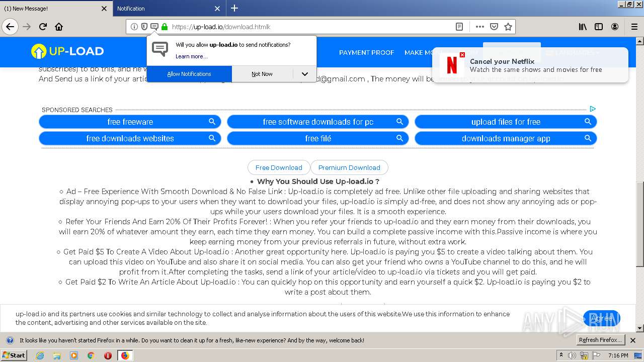644x362 pixels.
Task: Click the forward navigation arrow
Action: pyautogui.click(x=27, y=27)
